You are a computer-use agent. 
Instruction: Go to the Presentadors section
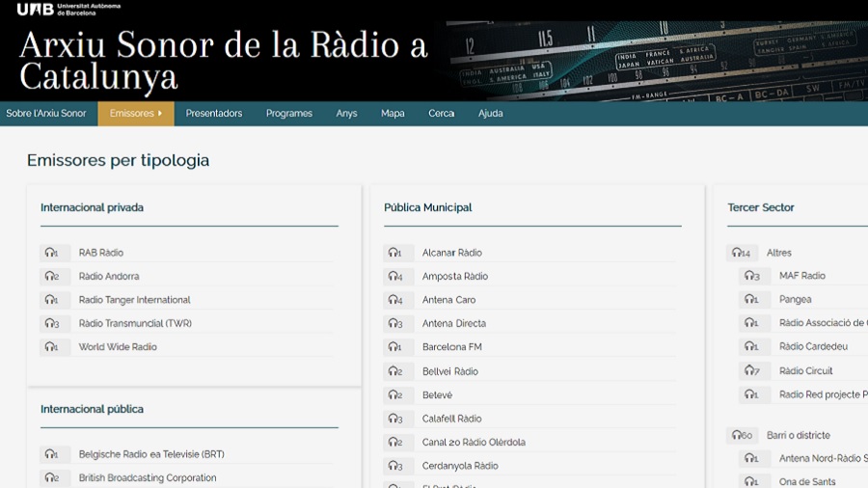[x=214, y=114]
